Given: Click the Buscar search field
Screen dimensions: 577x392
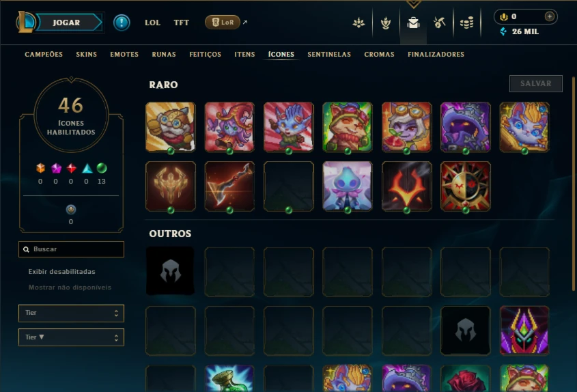Looking at the screenshot, I should 72,249.
